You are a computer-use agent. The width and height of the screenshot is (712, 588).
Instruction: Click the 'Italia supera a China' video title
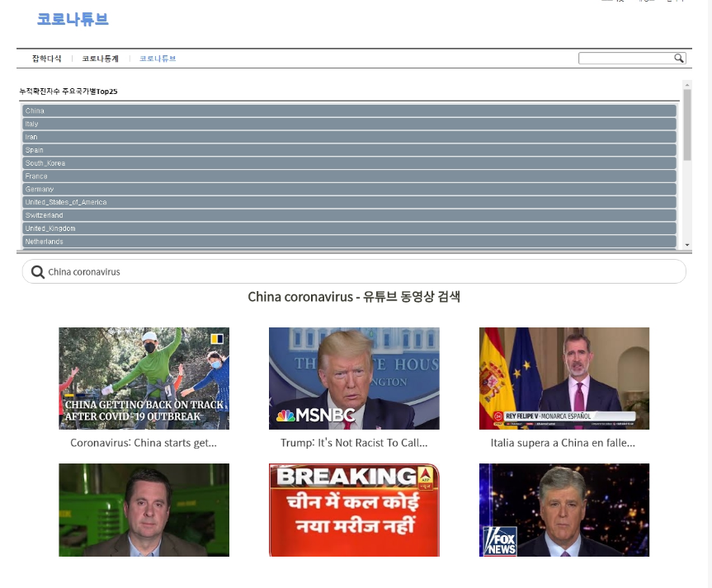click(564, 443)
